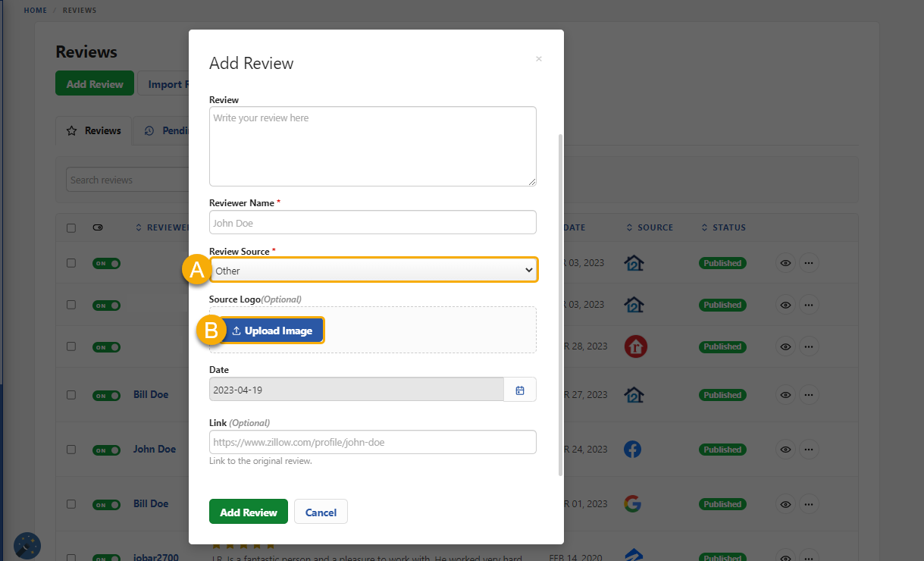
Task: Open the ellipsis actions menu on John Doe's review
Action: [809, 449]
